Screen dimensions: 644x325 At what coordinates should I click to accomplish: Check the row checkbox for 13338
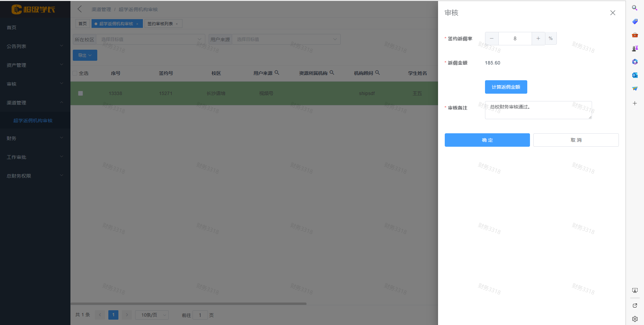click(80, 93)
